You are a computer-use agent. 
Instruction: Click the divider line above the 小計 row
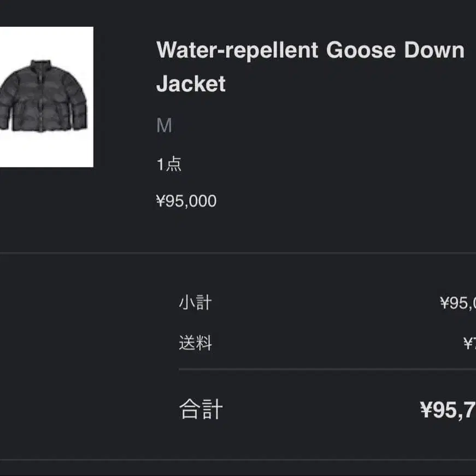(238, 253)
